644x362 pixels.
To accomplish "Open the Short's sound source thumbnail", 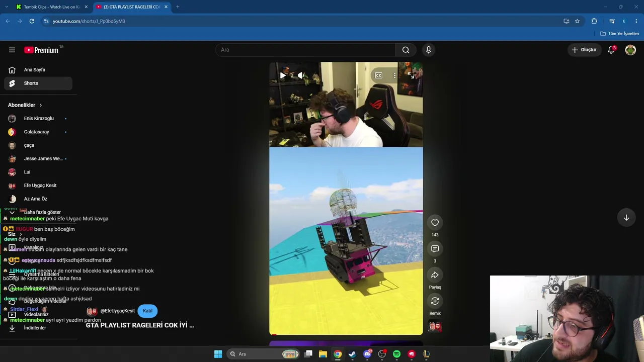I will coord(435,327).
